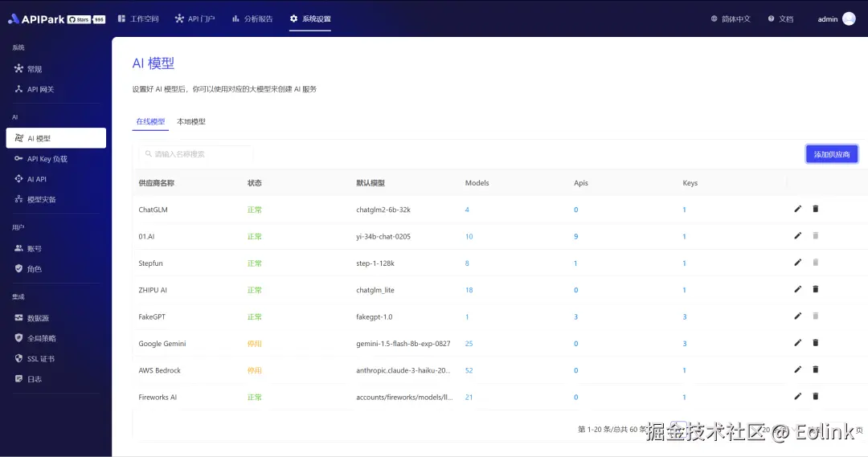
Task: Click the admin avatar icon
Action: pyautogui.click(x=849, y=18)
